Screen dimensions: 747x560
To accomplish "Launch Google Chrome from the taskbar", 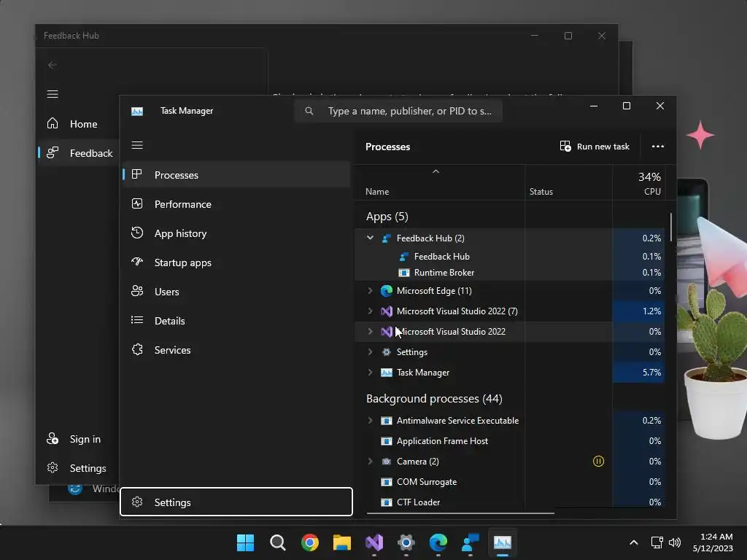I will [309, 542].
